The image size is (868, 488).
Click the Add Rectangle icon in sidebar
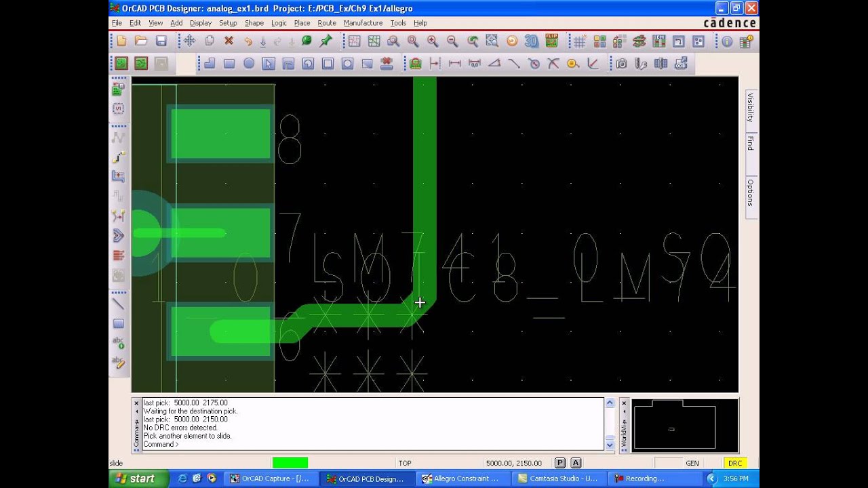tap(119, 324)
